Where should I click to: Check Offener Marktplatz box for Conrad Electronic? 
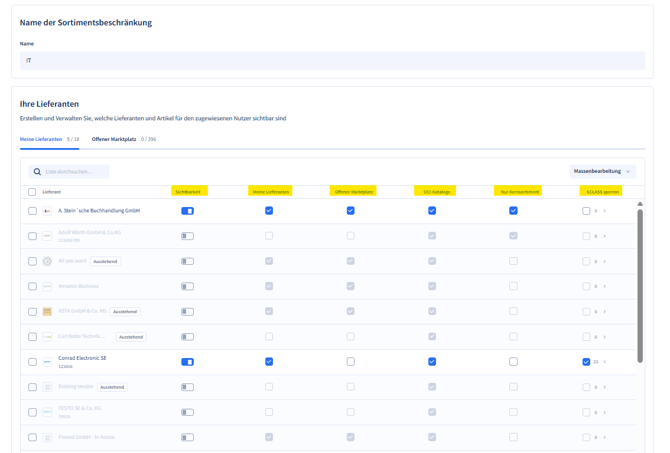(350, 362)
